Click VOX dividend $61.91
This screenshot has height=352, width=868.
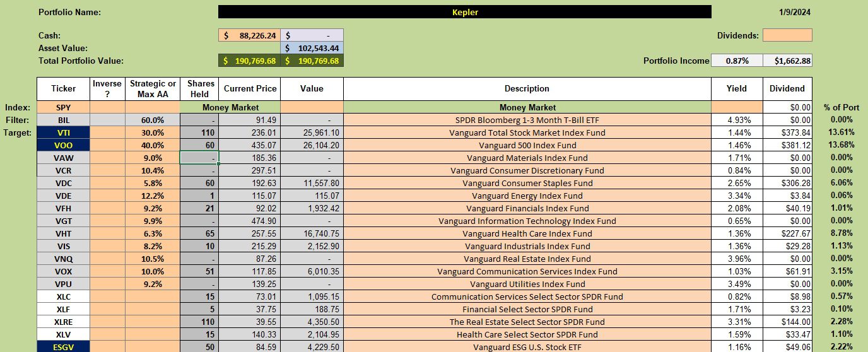point(787,271)
